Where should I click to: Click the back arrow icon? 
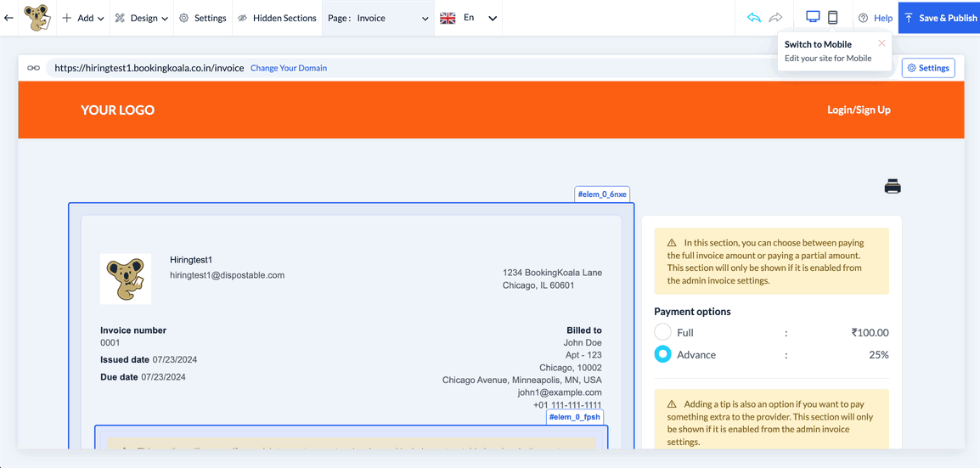click(8, 18)
